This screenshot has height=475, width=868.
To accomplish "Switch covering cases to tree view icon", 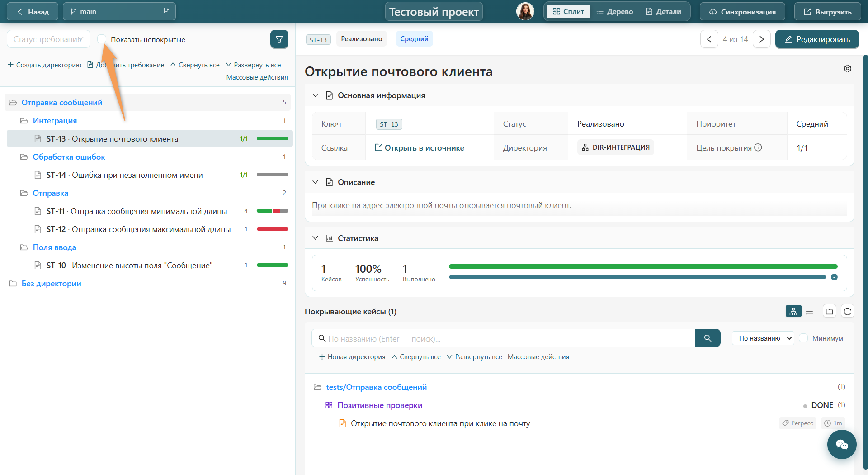I will (793, 311).
